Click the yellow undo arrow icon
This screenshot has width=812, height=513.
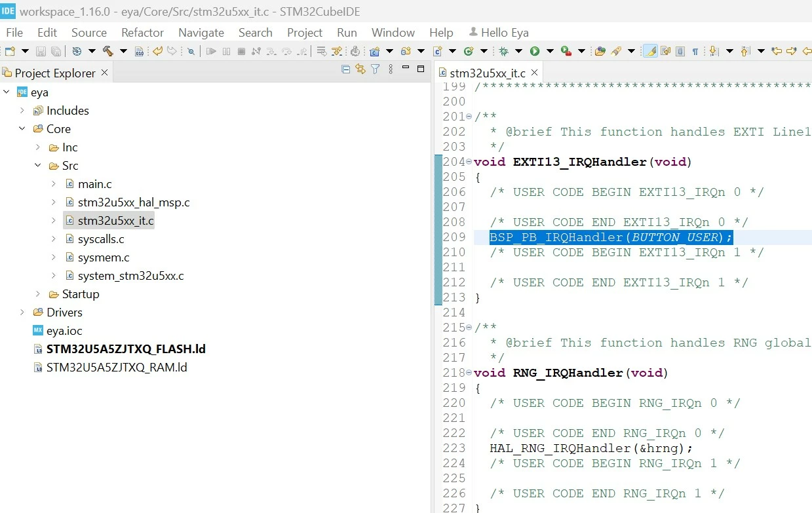[x=157, y=50]
